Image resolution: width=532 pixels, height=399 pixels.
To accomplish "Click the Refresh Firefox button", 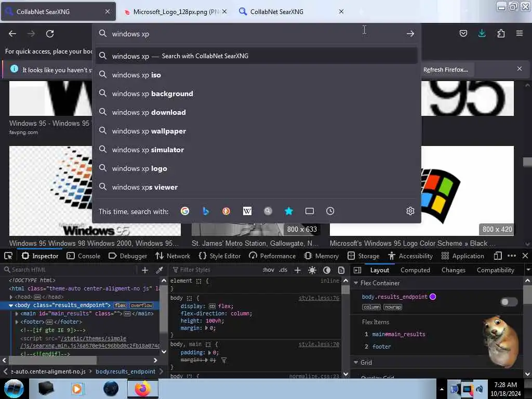I will 445,70.
